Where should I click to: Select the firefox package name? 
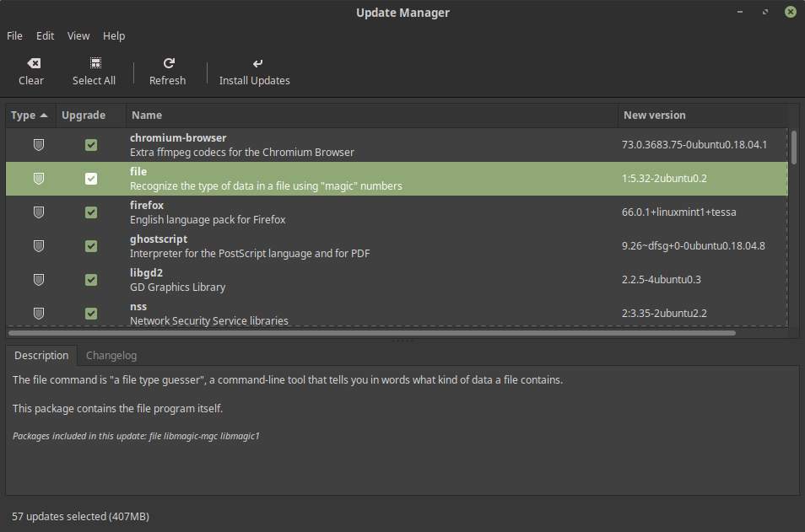(146, 205)
